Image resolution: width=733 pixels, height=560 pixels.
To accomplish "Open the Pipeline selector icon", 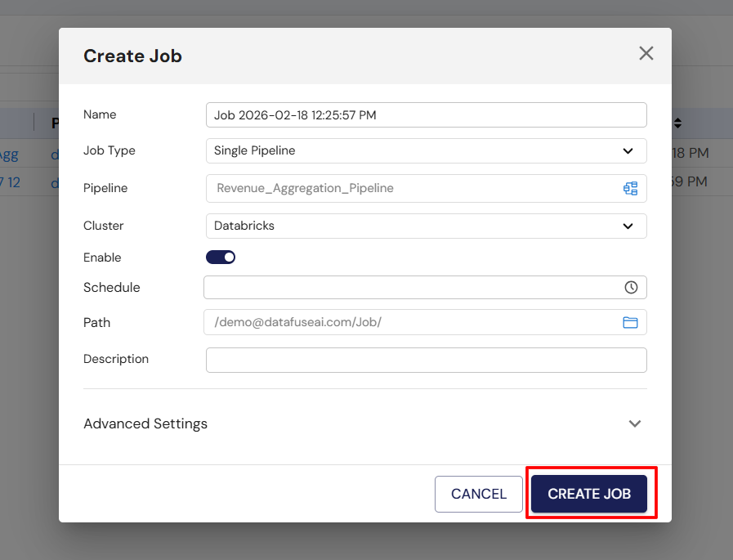I will coord(630,188).
